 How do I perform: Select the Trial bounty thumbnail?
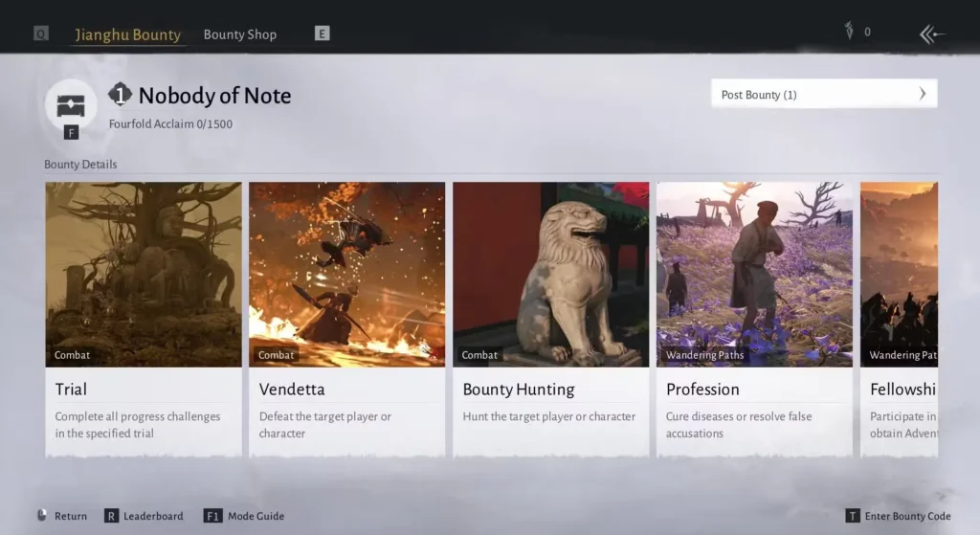[x=144, y=275]
